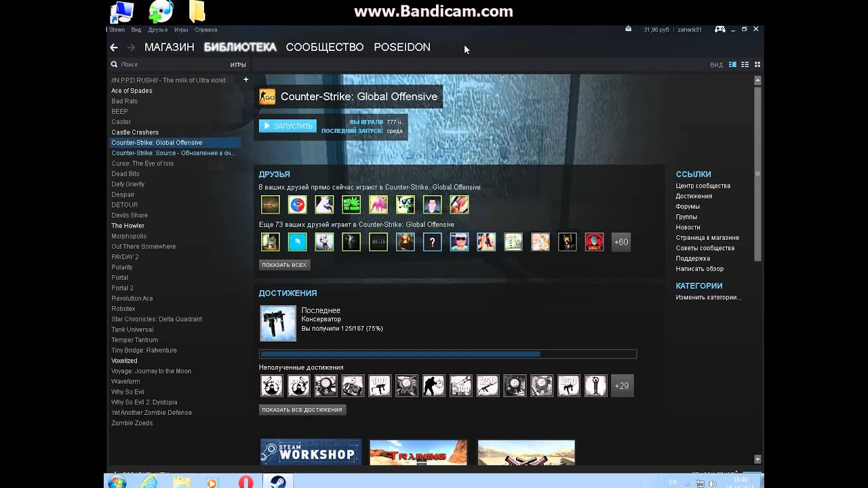Screen dimensions: 868x488
Task: Launch Big Picture mode controller icon
Action: pos(720,29)
